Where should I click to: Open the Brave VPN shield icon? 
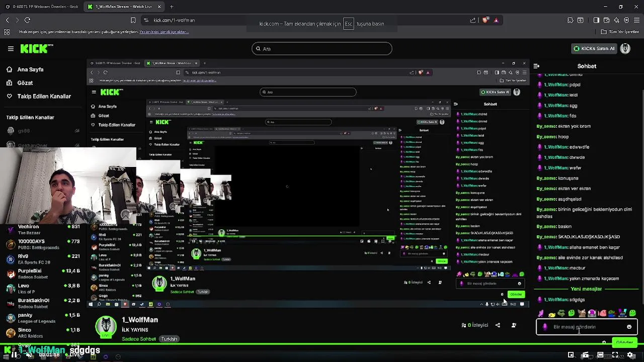pos(626,20)
